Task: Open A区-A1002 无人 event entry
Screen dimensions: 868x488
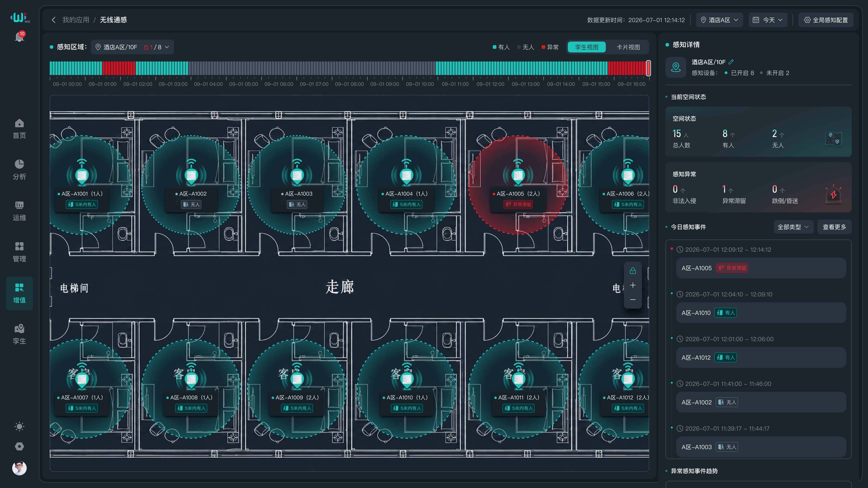Action: (x=761, y=402)
